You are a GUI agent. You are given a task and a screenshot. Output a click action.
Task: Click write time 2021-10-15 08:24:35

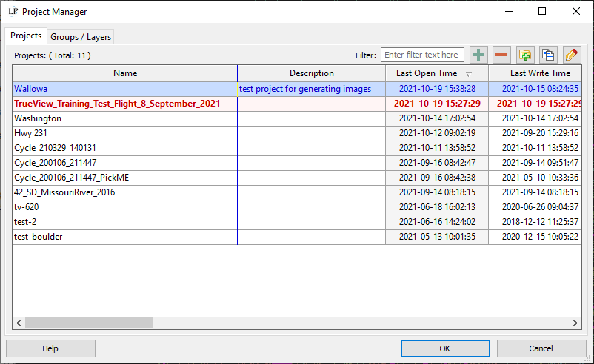coord(540,89)
